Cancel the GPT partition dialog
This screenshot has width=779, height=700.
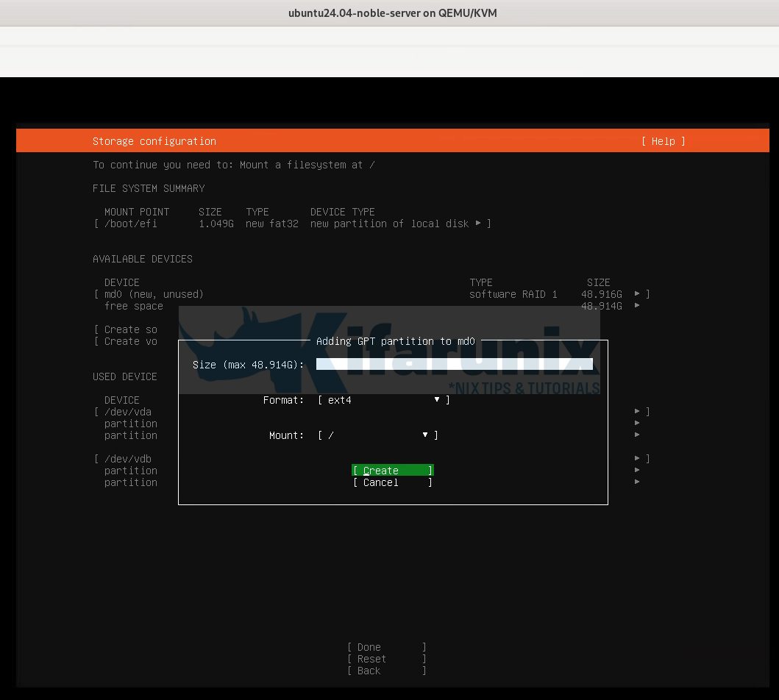[x=393, y=482]
